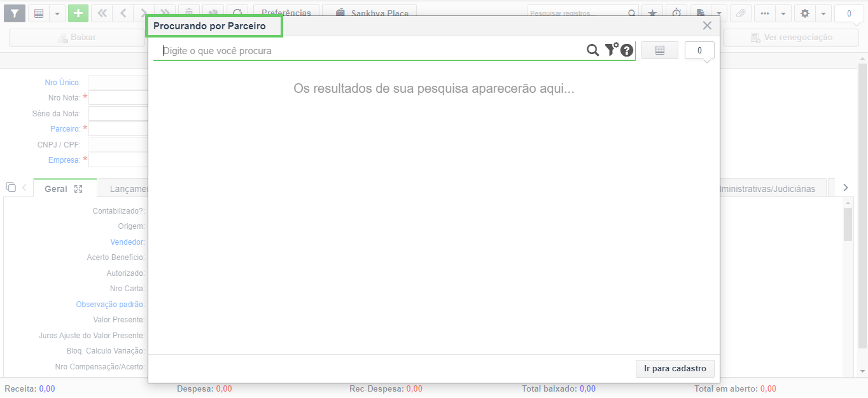868x398 pixels.
Task: Go to previous record
Action: (x=123, y=13)
